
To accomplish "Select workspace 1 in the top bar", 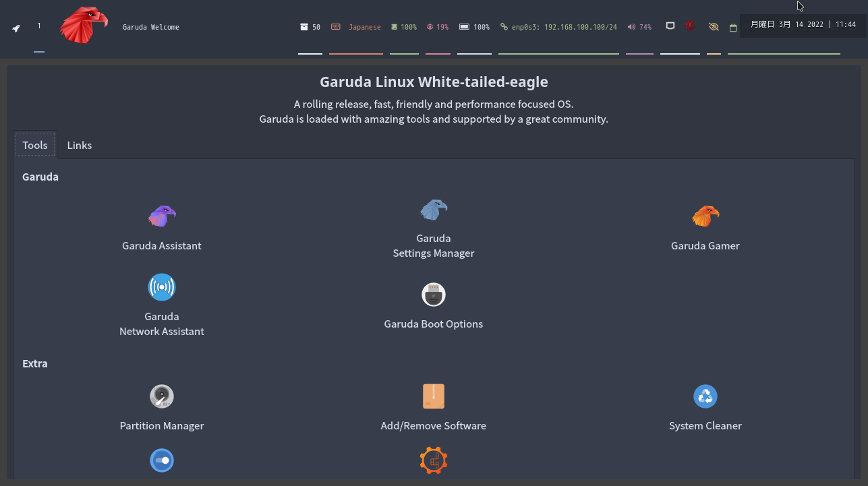I will [x=39, y=26].
